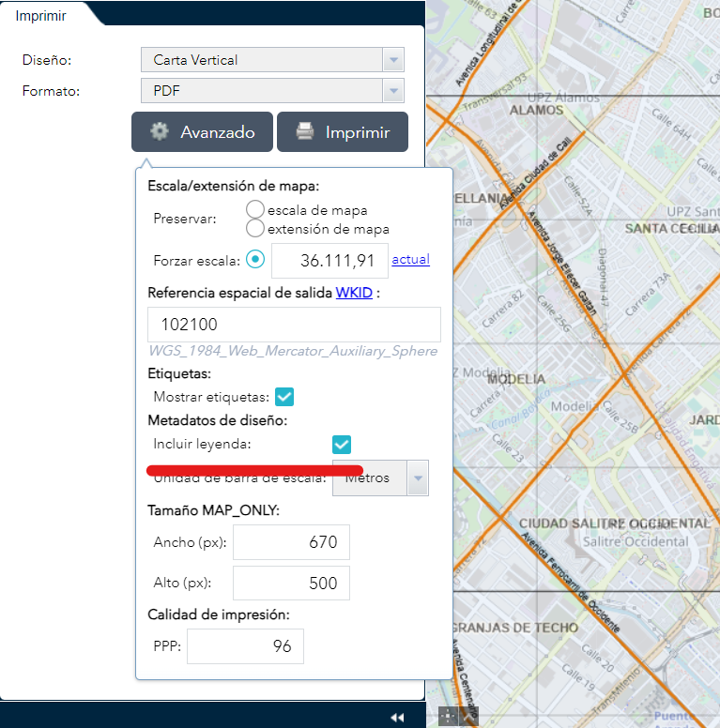Open the WKID link
720x728 pixels.
point(354,293)
